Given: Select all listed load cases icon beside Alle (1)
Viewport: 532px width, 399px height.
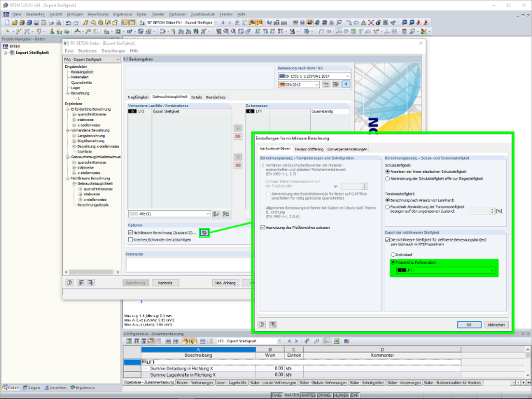Looking at the screenshot, I should point(216,213).
